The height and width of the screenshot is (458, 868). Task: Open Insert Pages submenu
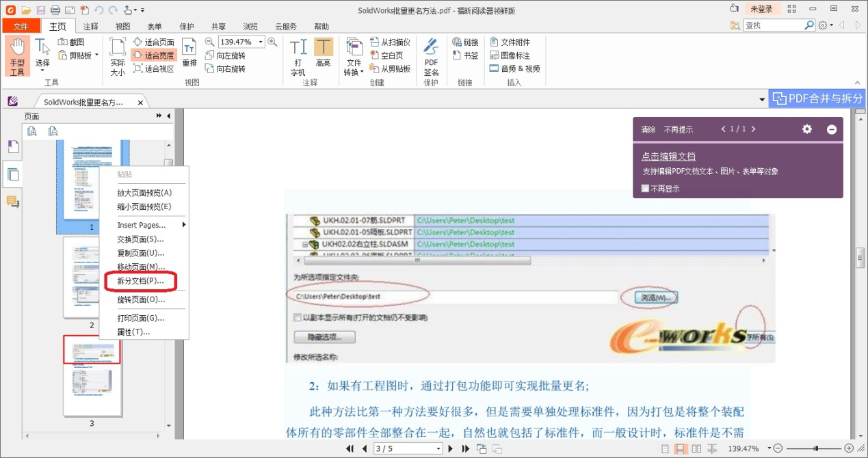point(144,225)
